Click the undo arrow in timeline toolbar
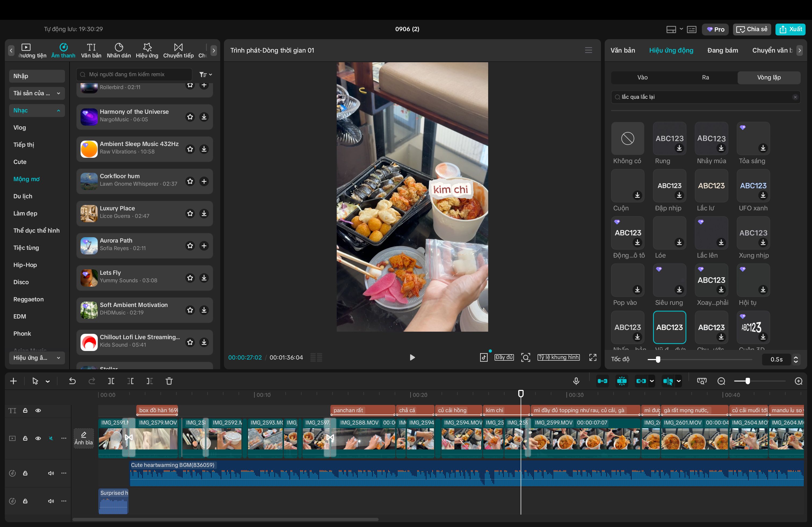The height and width of the screenshot is (527, 812). pos(72,381)
